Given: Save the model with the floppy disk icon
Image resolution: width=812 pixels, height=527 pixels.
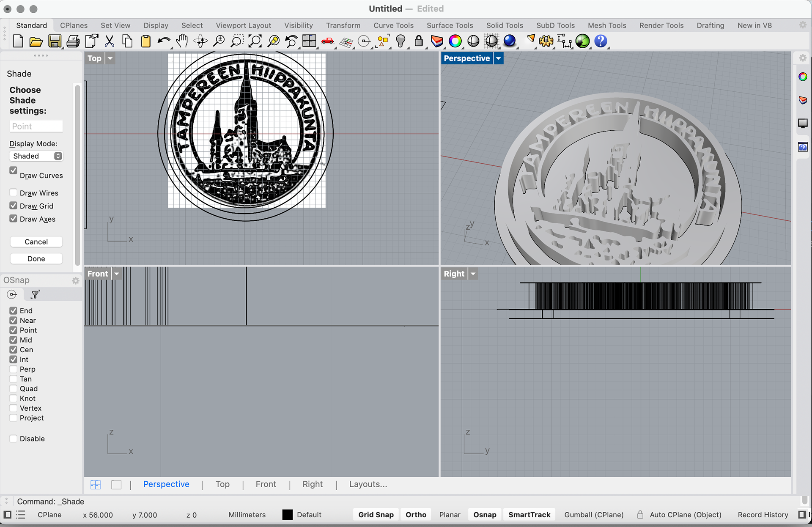Looking at the screenshot, I should click(x=55, y=41).
